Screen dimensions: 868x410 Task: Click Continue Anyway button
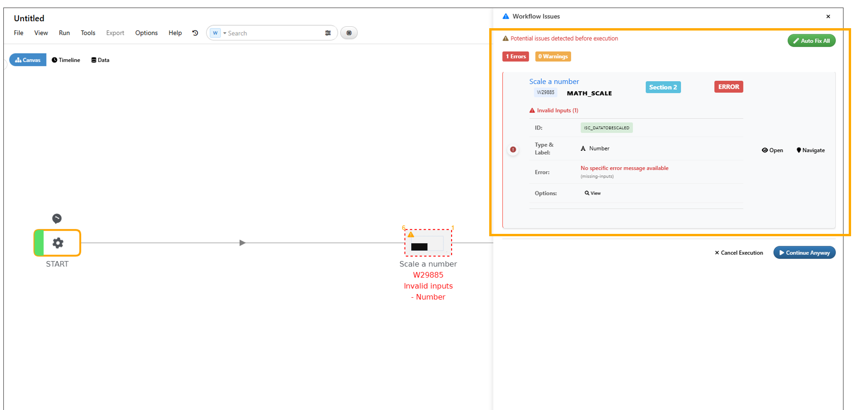click(x=804, y=253)
